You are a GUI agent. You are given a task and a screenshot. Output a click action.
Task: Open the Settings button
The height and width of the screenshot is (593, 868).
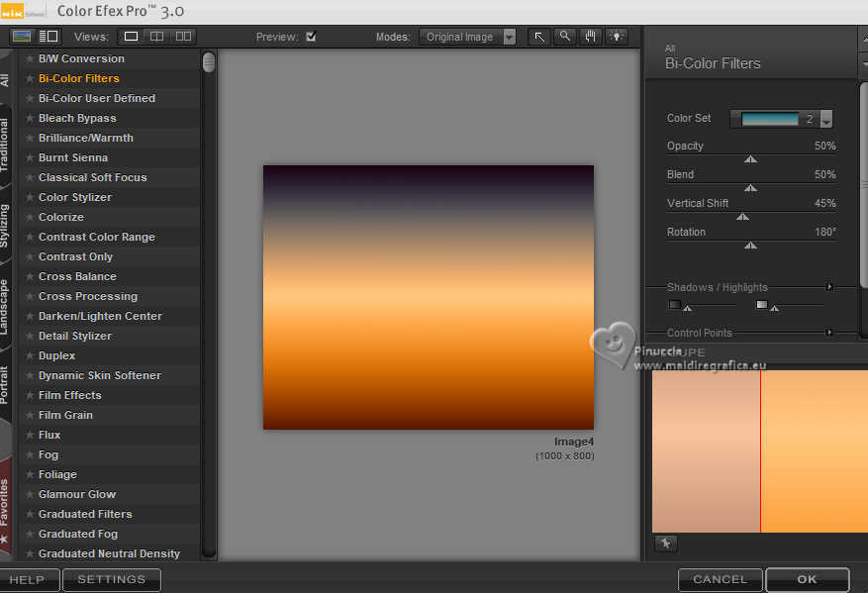click(x=111, y=579)
